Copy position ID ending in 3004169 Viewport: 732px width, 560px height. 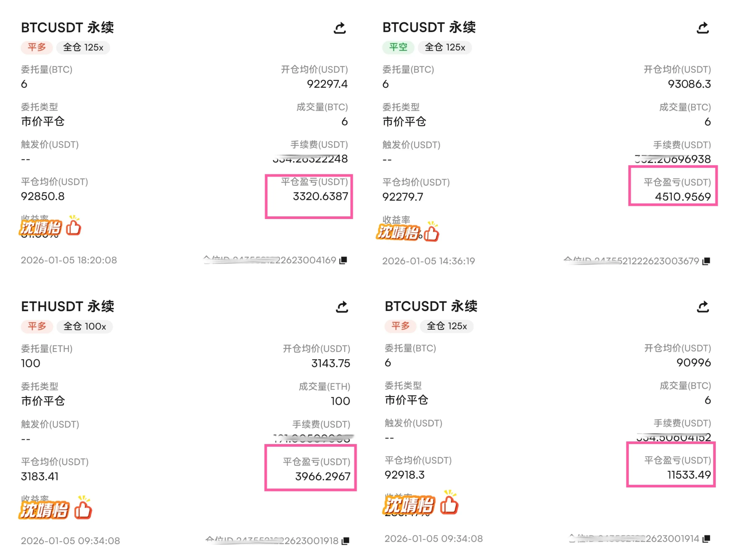tap(343, 260)
